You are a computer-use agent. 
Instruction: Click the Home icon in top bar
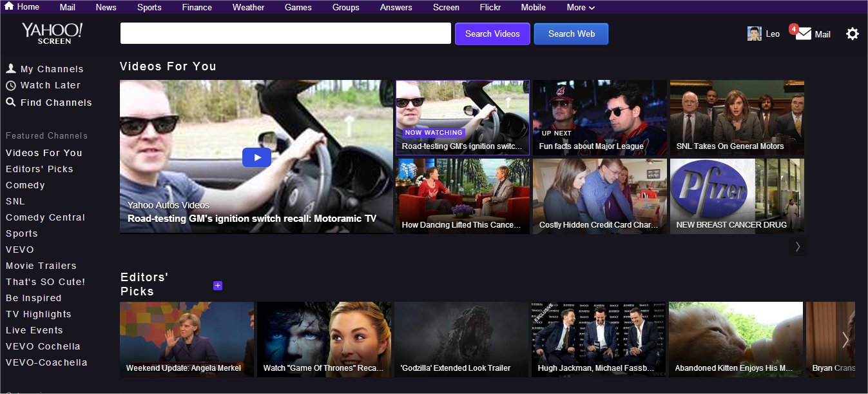point(10,7)
